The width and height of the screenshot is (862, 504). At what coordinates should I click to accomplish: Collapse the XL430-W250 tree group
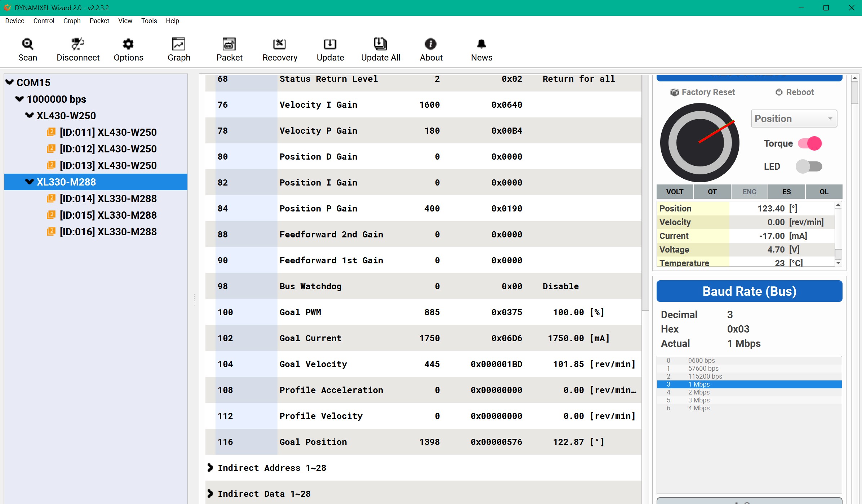point(29,116)
